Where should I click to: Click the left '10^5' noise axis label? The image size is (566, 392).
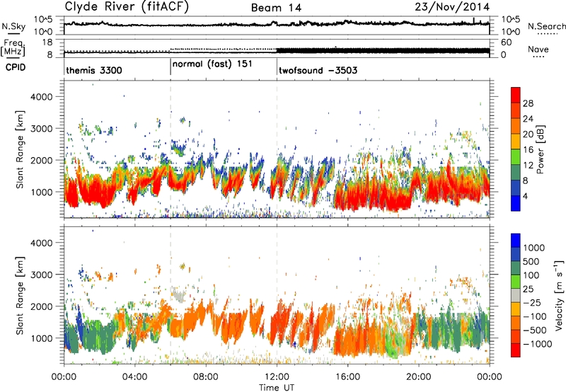click(43, 19)
